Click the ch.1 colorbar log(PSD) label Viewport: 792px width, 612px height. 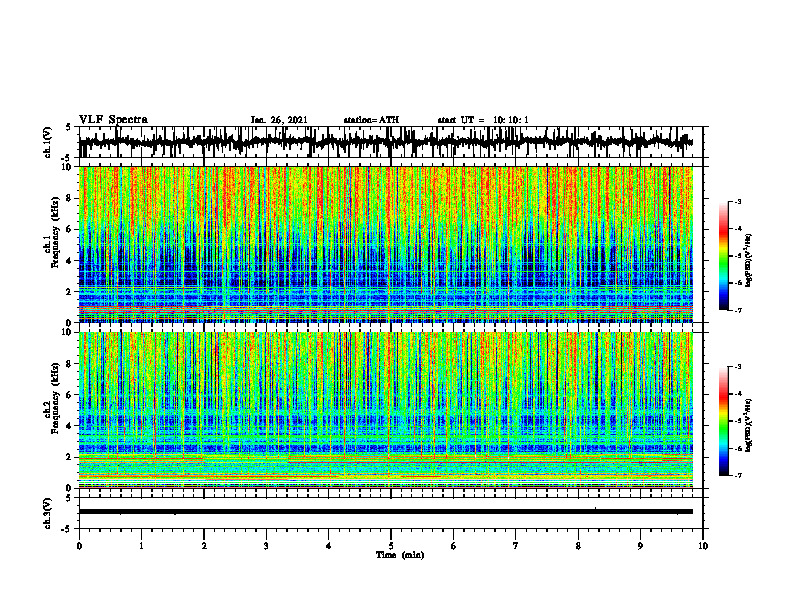[x=749, y=261]
